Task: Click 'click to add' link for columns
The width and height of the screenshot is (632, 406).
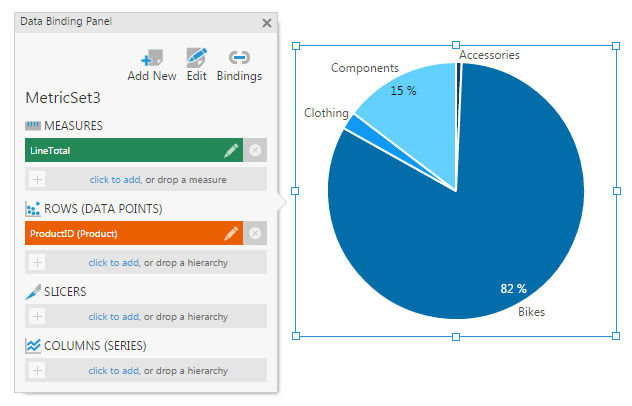Action: [113, 371]
